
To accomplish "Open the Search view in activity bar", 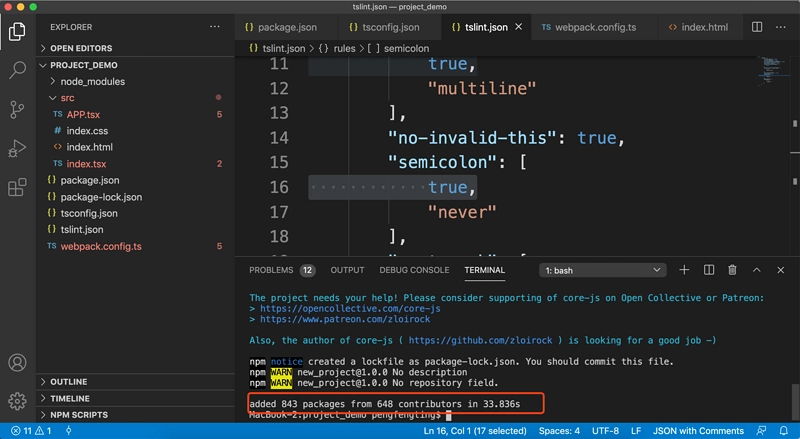I will click(17, 70).
